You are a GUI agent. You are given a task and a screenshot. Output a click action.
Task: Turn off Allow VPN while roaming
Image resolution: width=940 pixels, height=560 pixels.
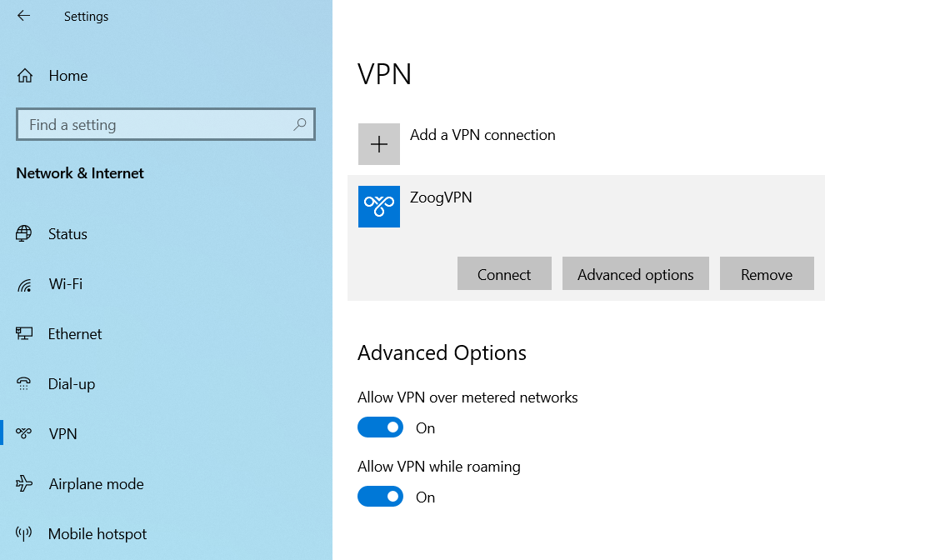click(x=381, y=496)
